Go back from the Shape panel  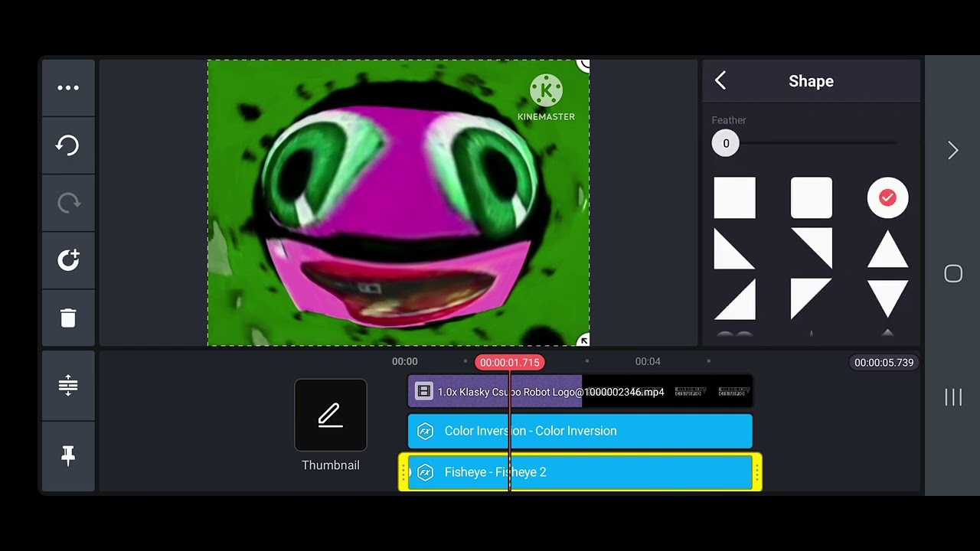coord(720,81)
